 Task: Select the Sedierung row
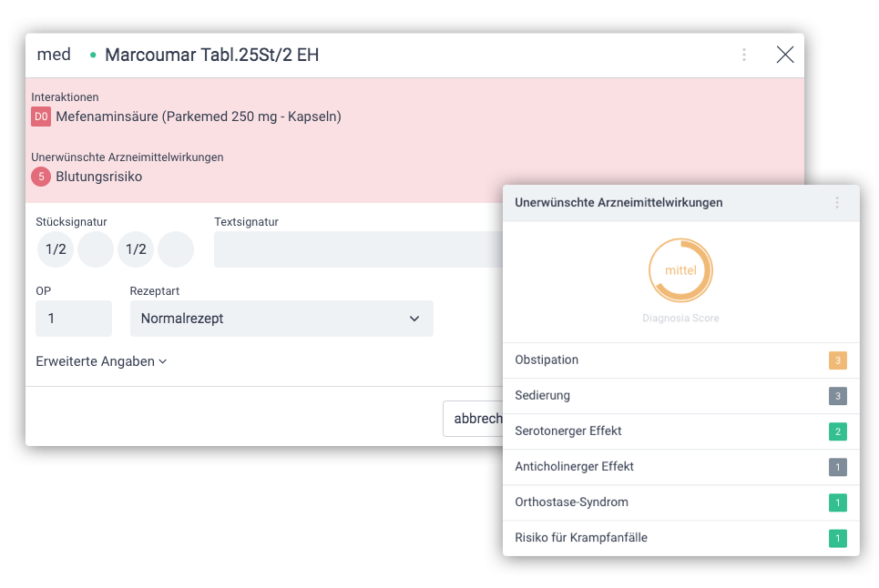(681, 396)
